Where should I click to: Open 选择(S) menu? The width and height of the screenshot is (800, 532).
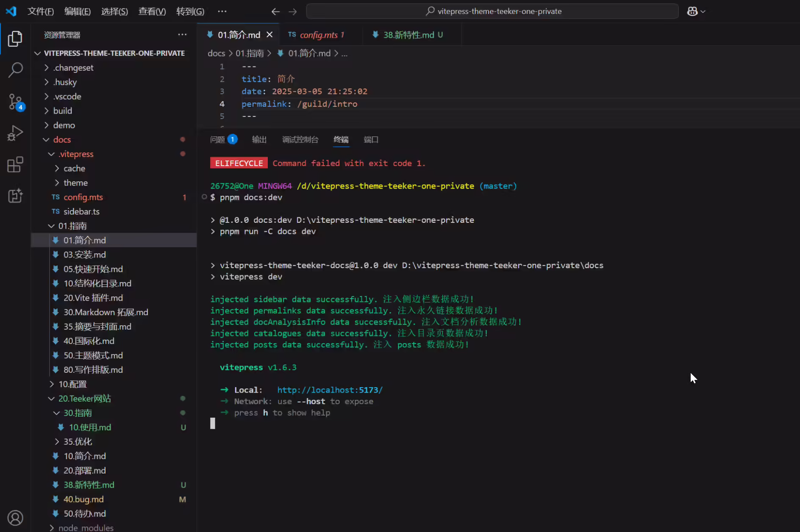pyautogui.click(x=114, y=11)
